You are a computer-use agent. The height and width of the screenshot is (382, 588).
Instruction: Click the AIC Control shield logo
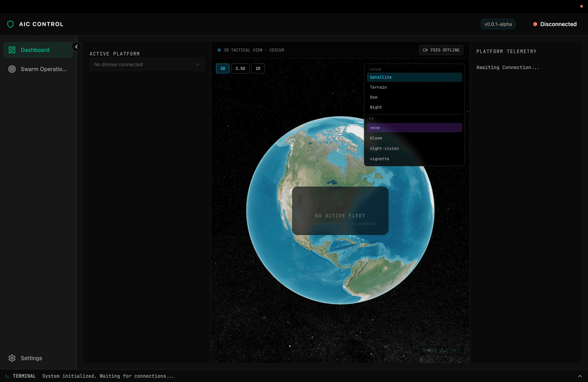[x=10, y=24]
